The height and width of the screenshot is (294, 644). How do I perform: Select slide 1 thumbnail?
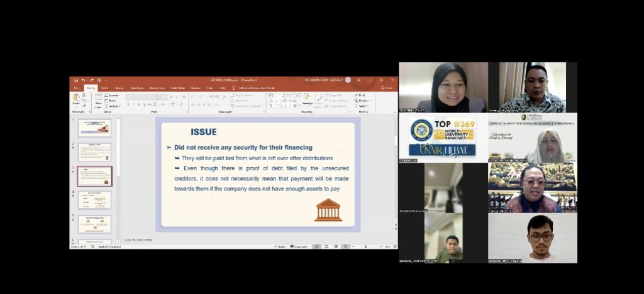94,128
